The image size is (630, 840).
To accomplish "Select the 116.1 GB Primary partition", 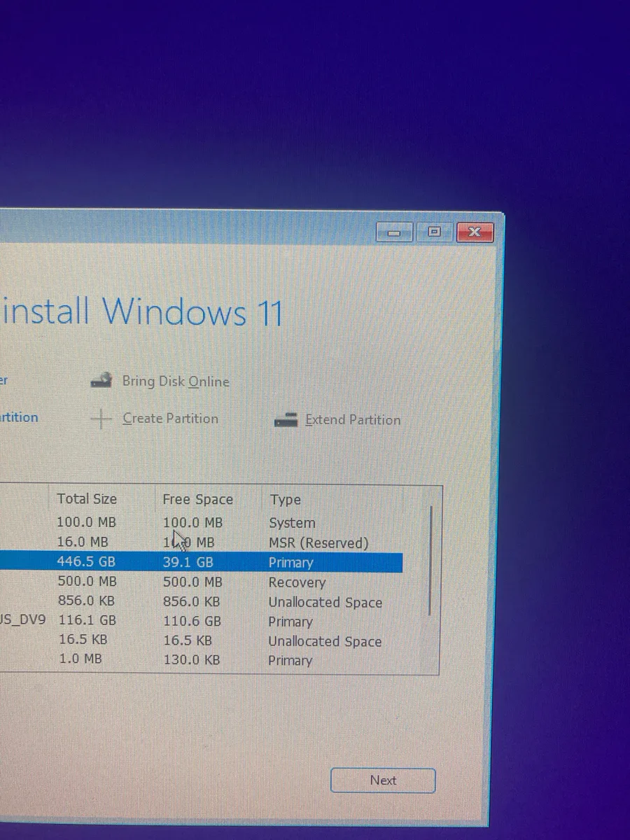I will [202, 621].
